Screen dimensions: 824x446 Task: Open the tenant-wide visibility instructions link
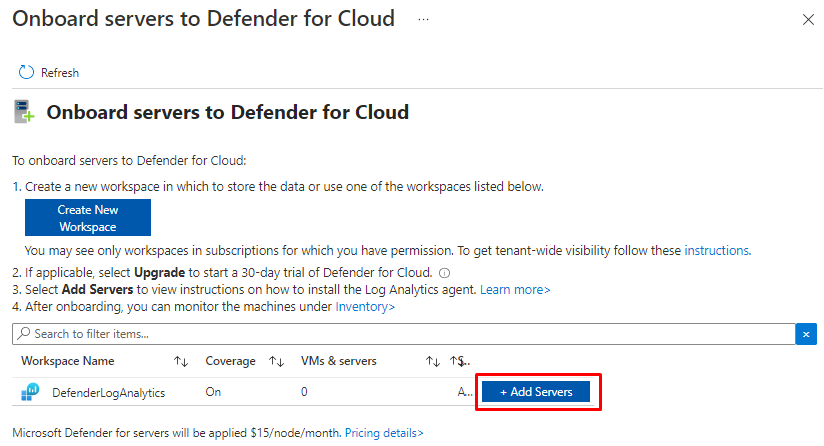717,250
